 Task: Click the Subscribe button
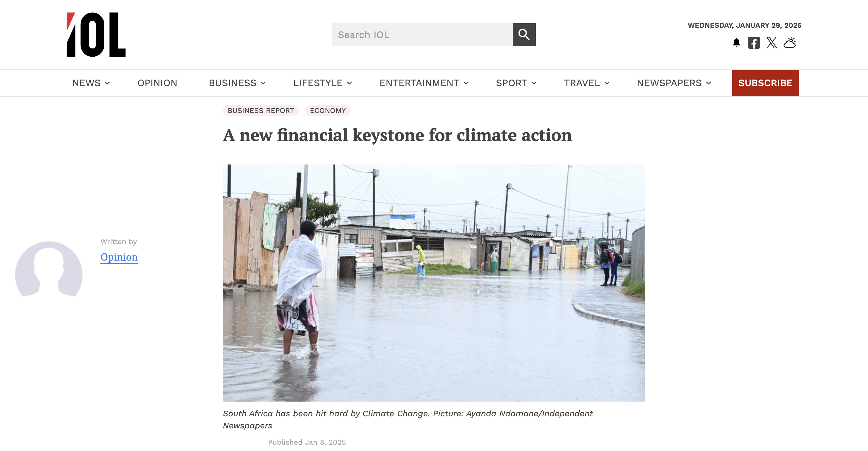pos(765,83)
